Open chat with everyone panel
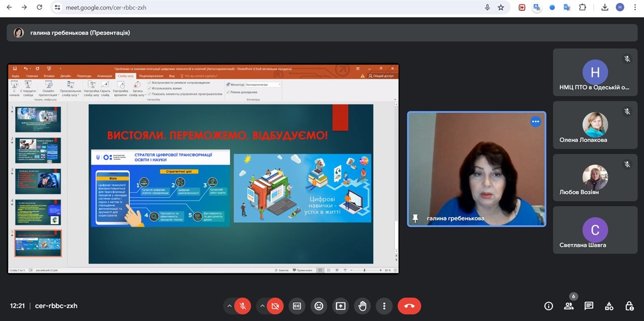644x321 pixels. point(589,306)
